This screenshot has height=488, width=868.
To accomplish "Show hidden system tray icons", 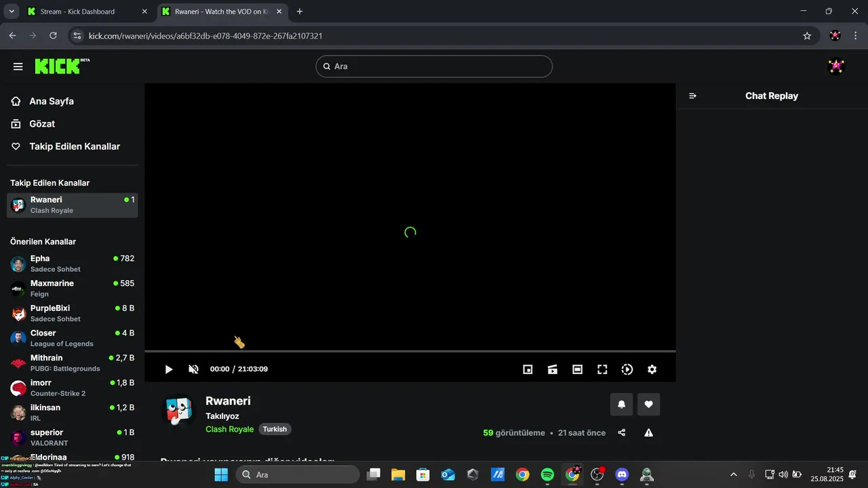I will (733, 474).
